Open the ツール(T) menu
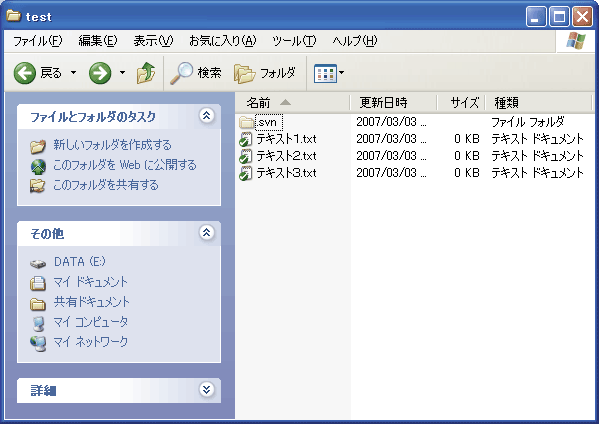This screenshot has width=599, height=424. tap(294, 40)
